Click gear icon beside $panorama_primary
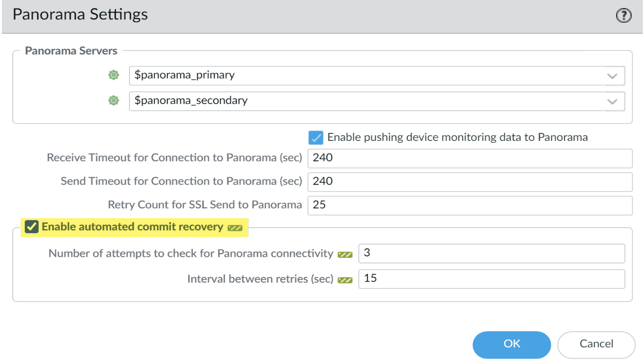This screenshot has width=644, height=360. tap(113, 75)
